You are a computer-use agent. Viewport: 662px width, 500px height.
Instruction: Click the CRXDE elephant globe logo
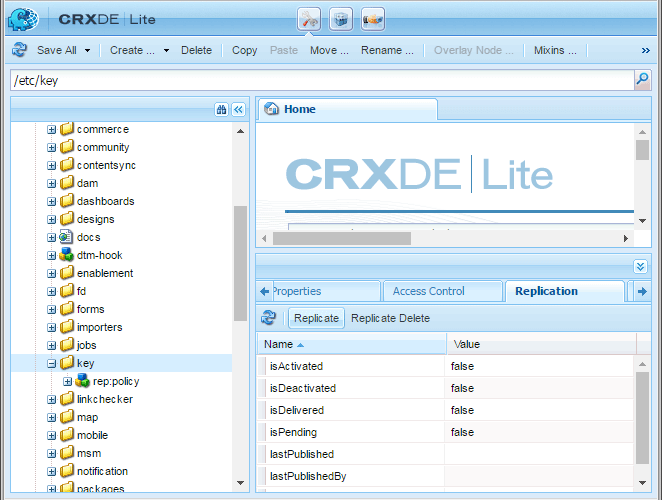(x=24, y=19)
